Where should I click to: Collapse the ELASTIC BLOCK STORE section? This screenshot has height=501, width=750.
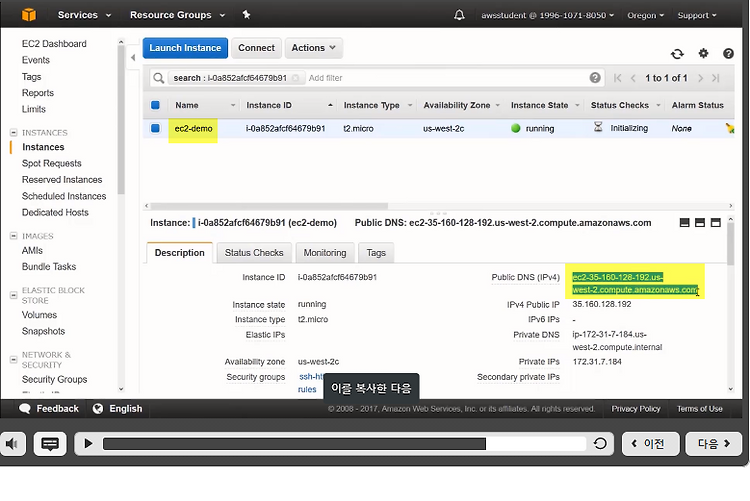click(13, 295)
